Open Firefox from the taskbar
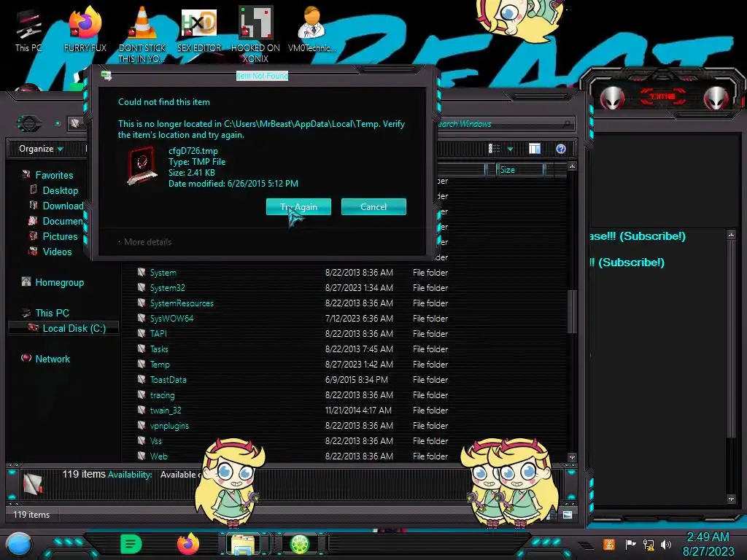The image size is (747, 560). coord(188,544)
